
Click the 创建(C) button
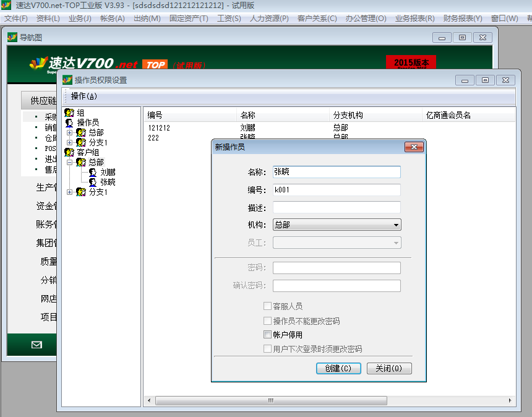point(338,369)
